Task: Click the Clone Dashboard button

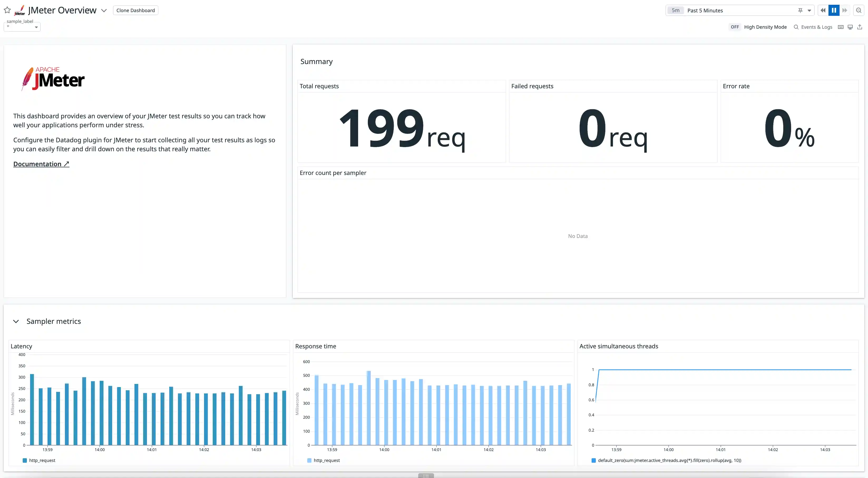Action: pos(135,11)
